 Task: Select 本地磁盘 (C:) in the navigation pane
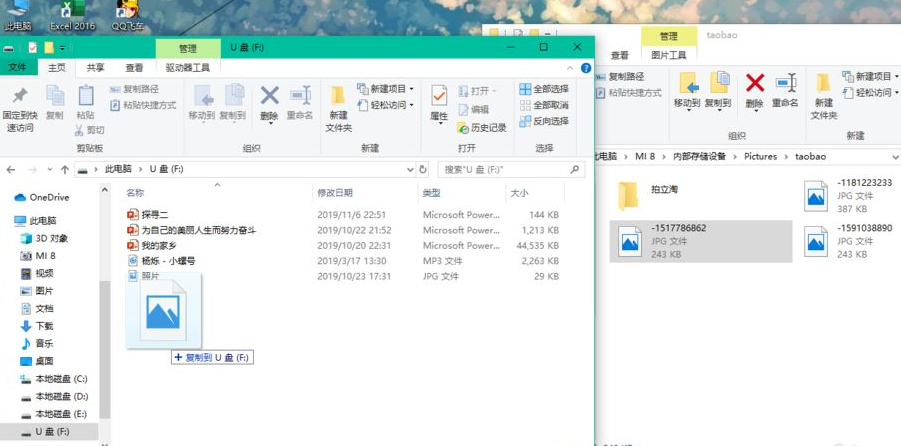pyautogui.click(x=61, y=379)
